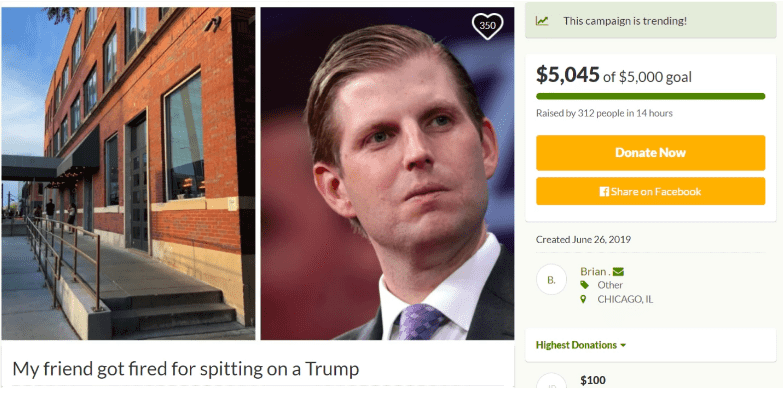Select the 'Other' category link
The image size is (783, 394).
click(x=610, y=285)
